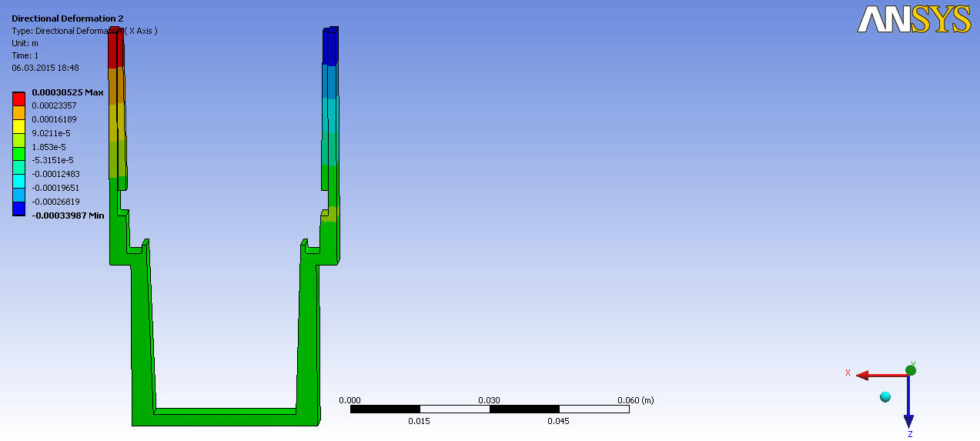
Task: Click legend value 0.00030525 Max
Action: 67,92
